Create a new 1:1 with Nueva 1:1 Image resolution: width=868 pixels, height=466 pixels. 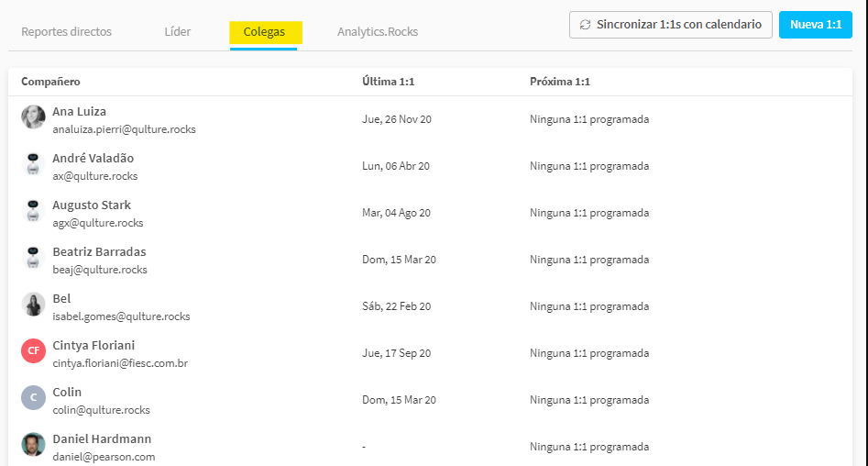coord(816,25)
